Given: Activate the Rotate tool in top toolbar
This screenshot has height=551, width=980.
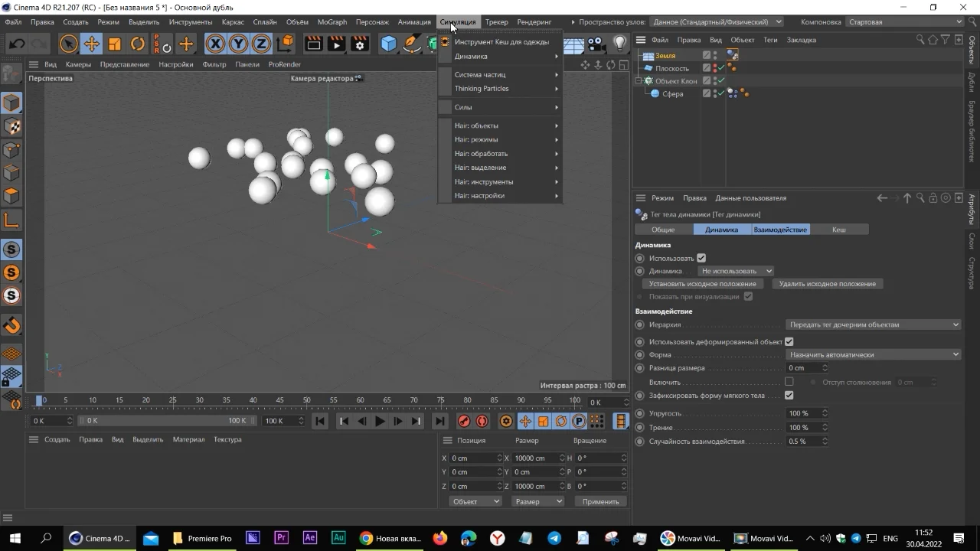Looking at the screenshot, I should click(138, 44).
